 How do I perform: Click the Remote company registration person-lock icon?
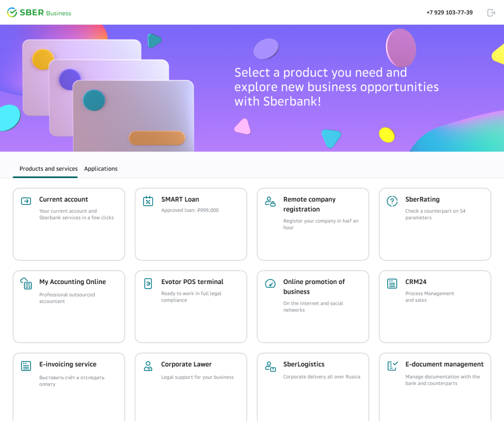tap(270, 202)
